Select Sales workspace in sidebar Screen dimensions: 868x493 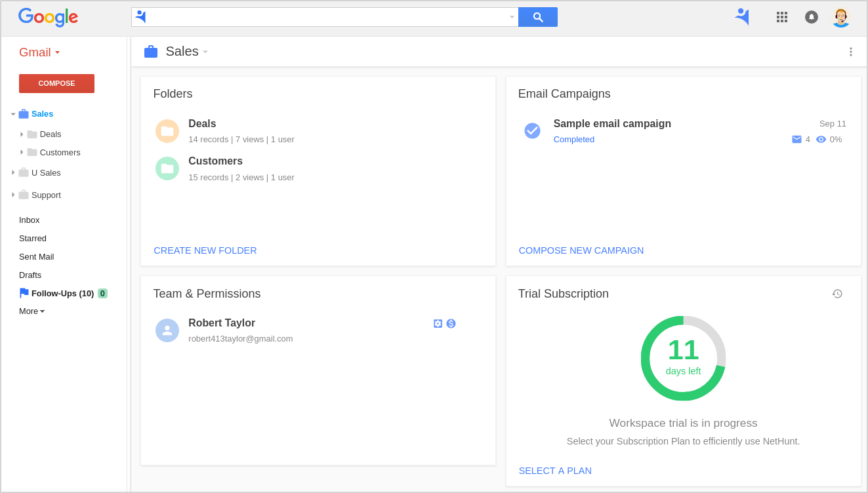point(42,114)
